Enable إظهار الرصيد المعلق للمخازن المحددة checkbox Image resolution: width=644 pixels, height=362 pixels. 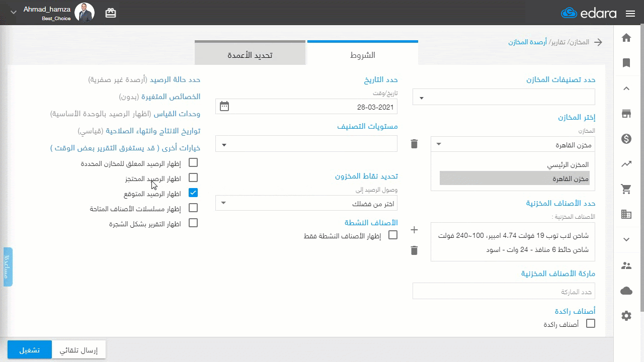pos(193,162)
